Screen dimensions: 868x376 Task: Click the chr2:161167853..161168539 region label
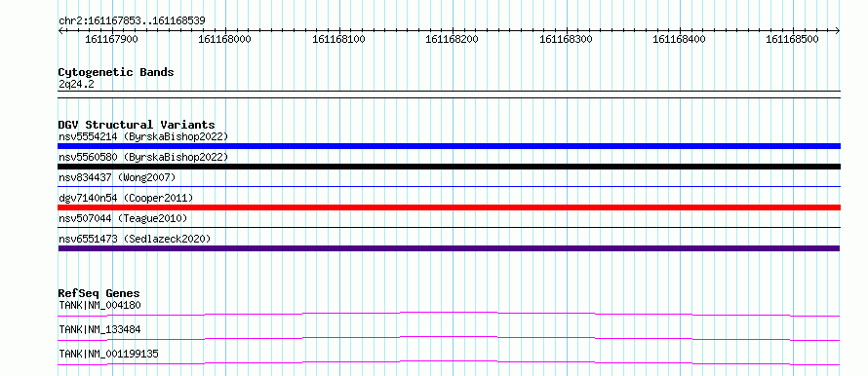point(133,21)
